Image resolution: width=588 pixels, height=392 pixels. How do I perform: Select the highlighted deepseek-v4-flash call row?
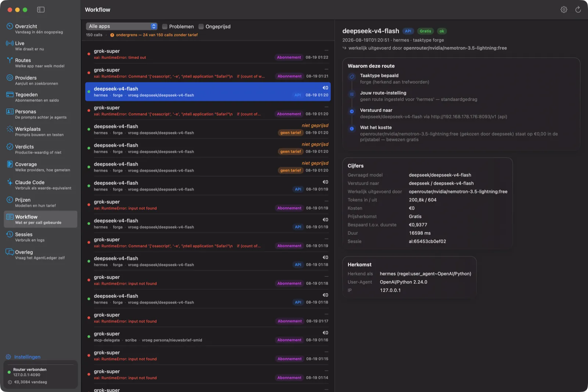pos(208,92)
